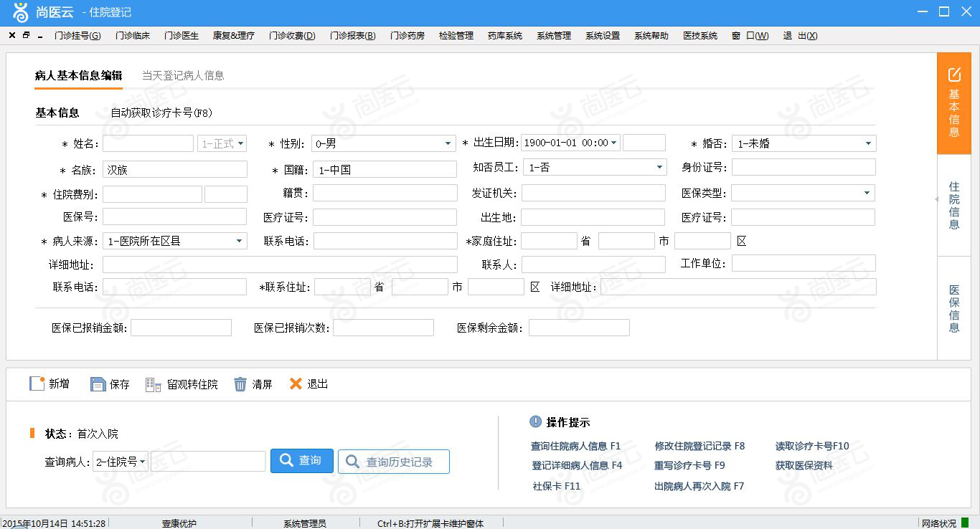Click the 自动获取诊疗卡号(F8) text

tap(161, 113)
